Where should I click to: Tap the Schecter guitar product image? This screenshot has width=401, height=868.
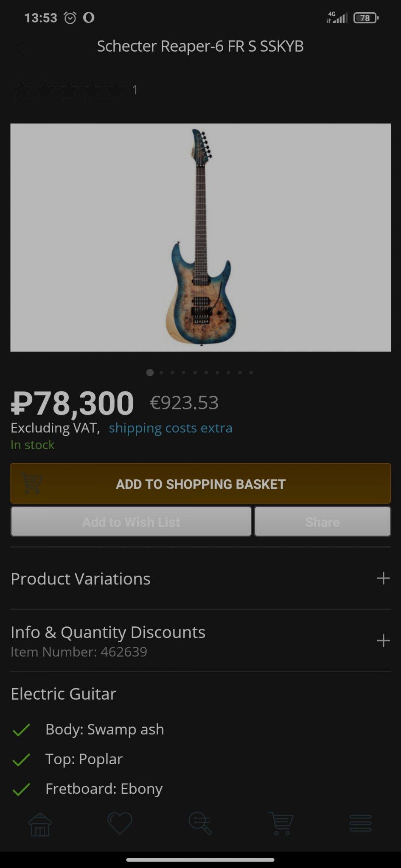(x=200, y=237)
